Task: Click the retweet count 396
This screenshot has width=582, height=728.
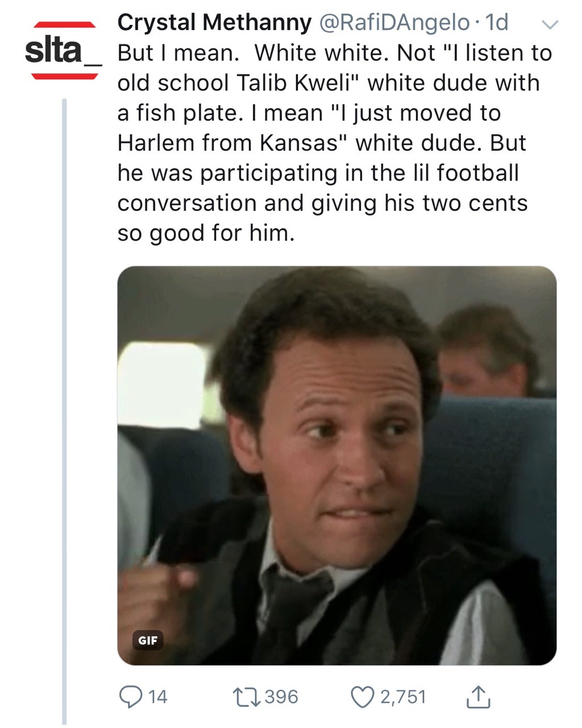Action: pos(281,697)
